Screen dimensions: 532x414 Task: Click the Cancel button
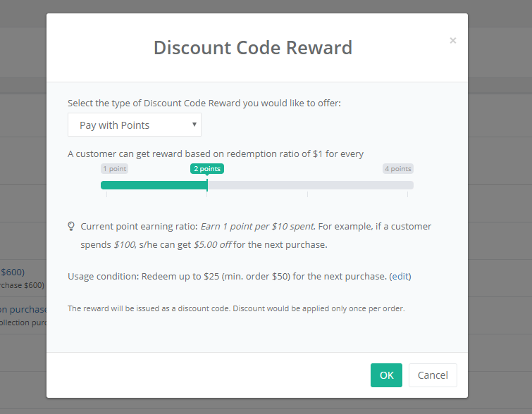tap(433, 375)
